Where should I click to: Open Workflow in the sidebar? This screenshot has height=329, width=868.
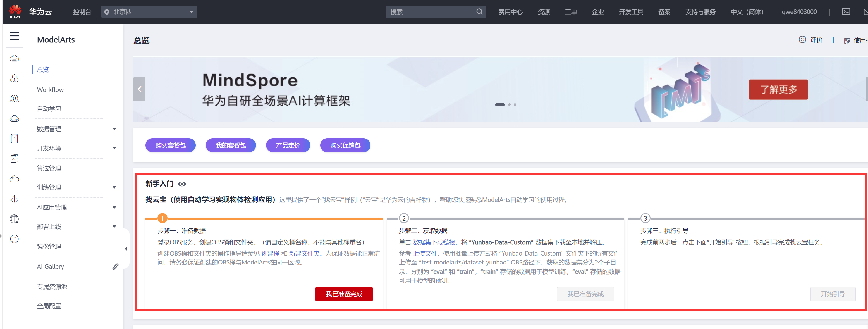50,90
